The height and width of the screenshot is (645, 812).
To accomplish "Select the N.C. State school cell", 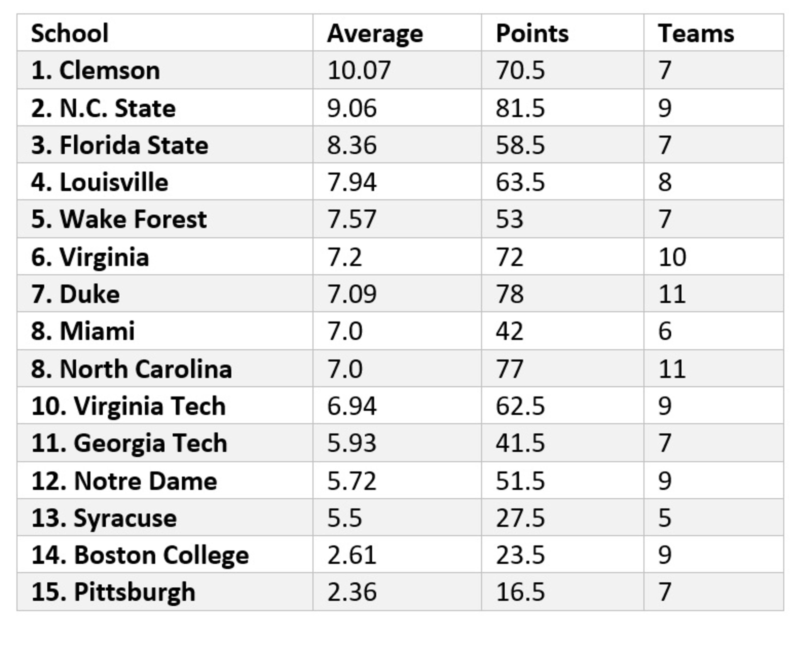I will pos(103,108).
